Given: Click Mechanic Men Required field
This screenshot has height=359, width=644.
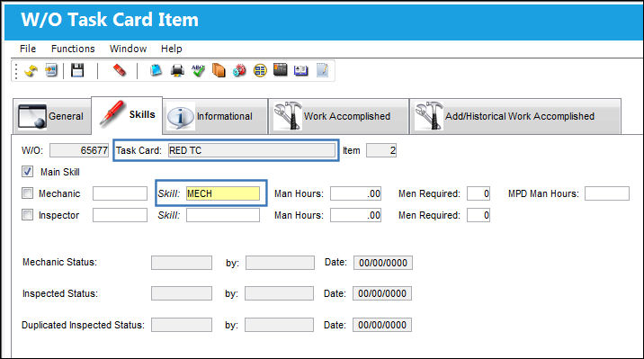Looking at the screenshot, I should tap(479, 193).
